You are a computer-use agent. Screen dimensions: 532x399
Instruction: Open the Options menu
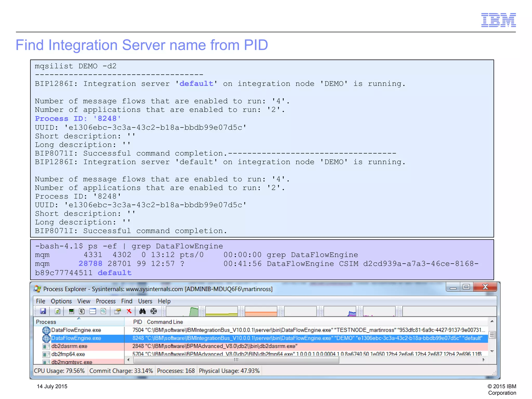tap(61, 301)
